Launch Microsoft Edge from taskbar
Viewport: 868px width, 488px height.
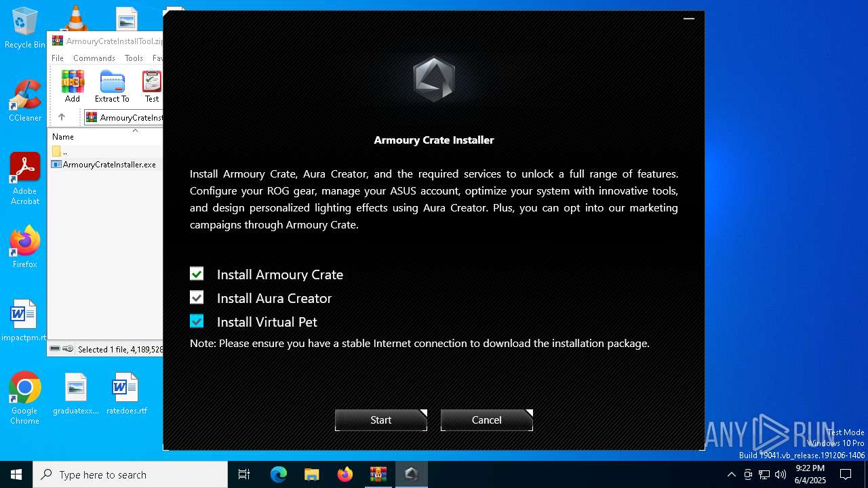279,474
